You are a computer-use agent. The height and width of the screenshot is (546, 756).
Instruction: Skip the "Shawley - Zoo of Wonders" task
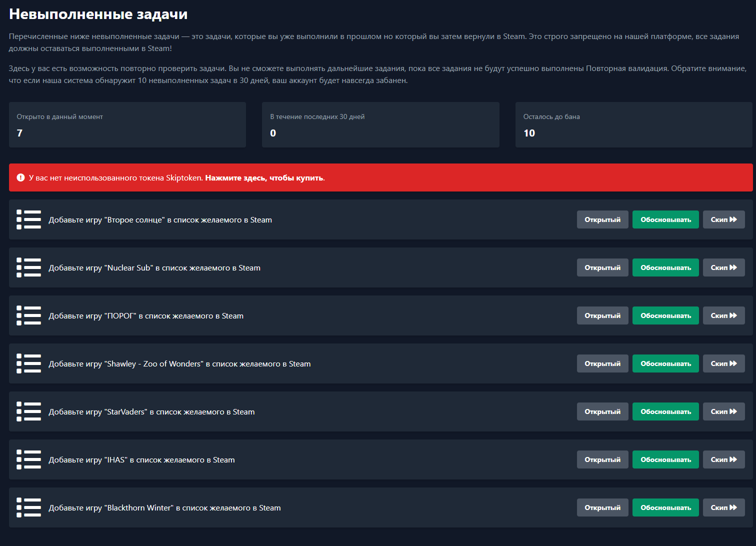tap(723, 363)
